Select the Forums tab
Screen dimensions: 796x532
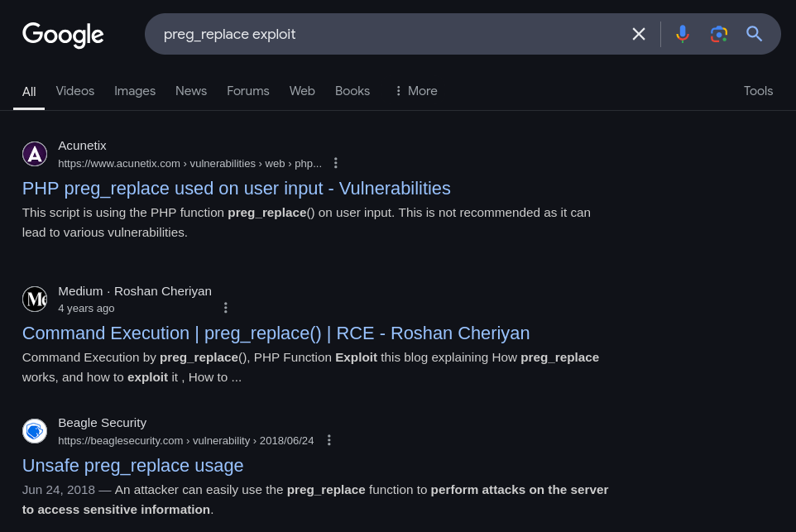tap(247, 91)
